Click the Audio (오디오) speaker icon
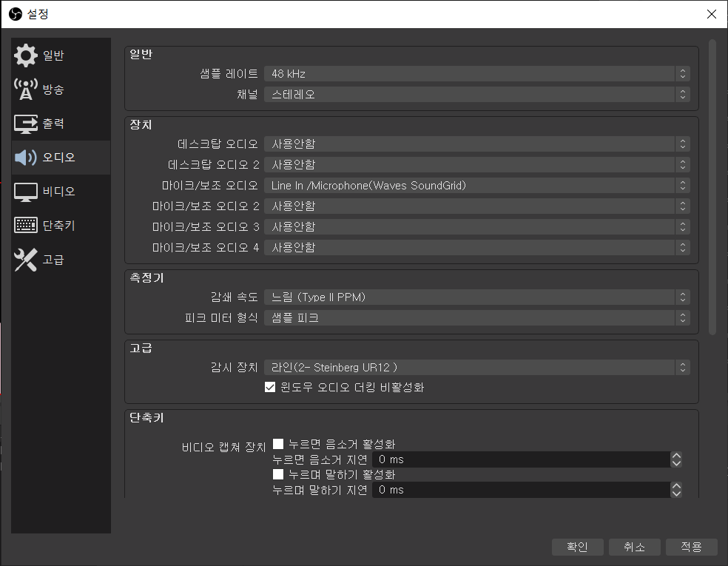 26,158
